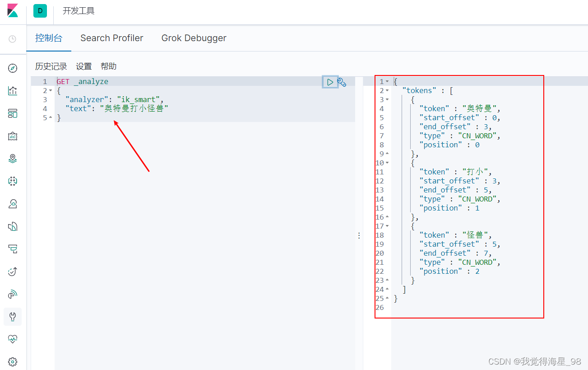Viewport: 588px width, 370px height.
Task: Open 帮助 help link
Action: (109, 66)
